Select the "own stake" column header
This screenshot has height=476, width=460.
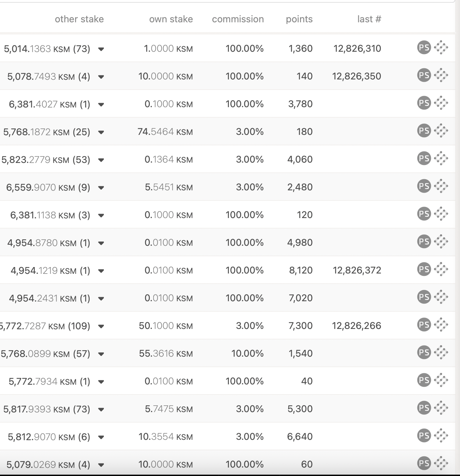tap(171, 19)
